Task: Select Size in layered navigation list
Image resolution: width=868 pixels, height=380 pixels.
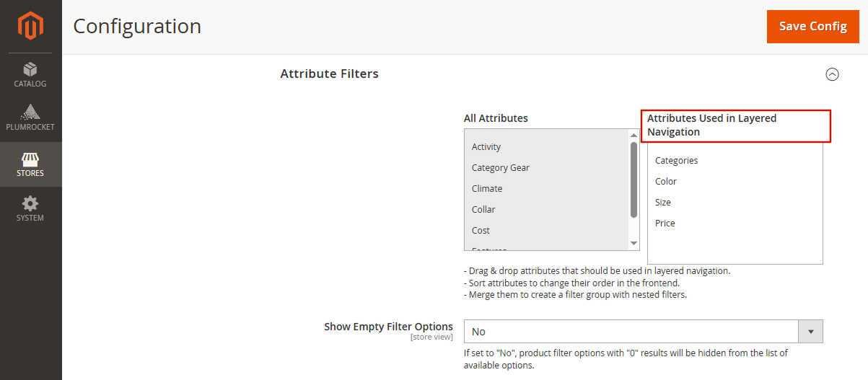Action: 663,203
